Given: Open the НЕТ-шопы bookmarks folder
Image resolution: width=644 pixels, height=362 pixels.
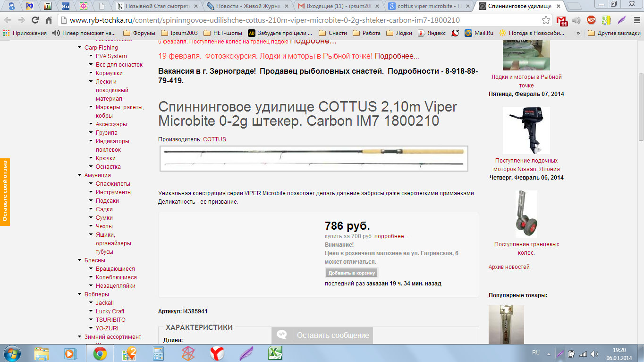Looking at the screenshot, I should pyautogui.click(x=223, y=33).
